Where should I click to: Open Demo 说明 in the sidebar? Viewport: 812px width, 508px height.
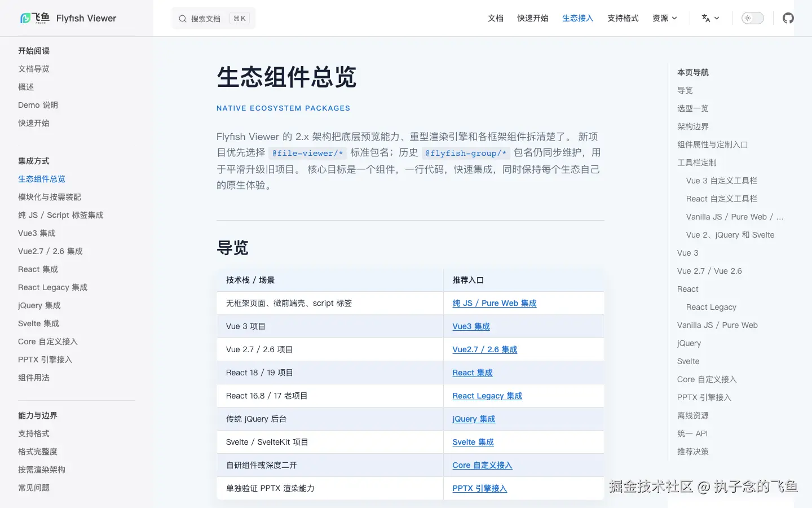pyautogui.click(x=38, y=105)
